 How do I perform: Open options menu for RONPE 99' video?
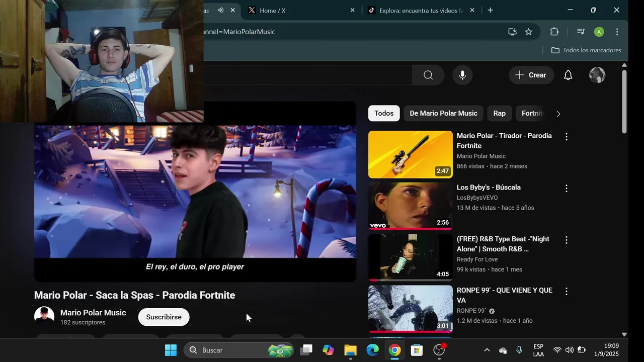tap(567, 291)
